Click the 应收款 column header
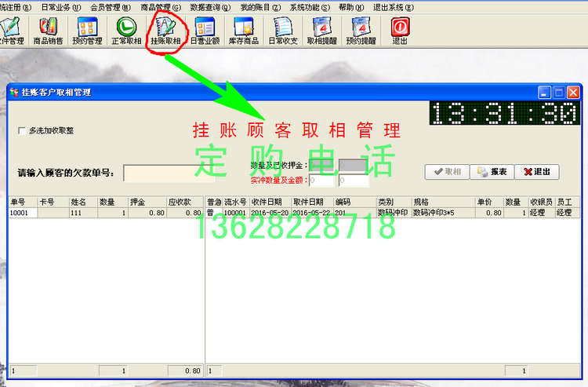588x387 pixels. click(184, 202)
